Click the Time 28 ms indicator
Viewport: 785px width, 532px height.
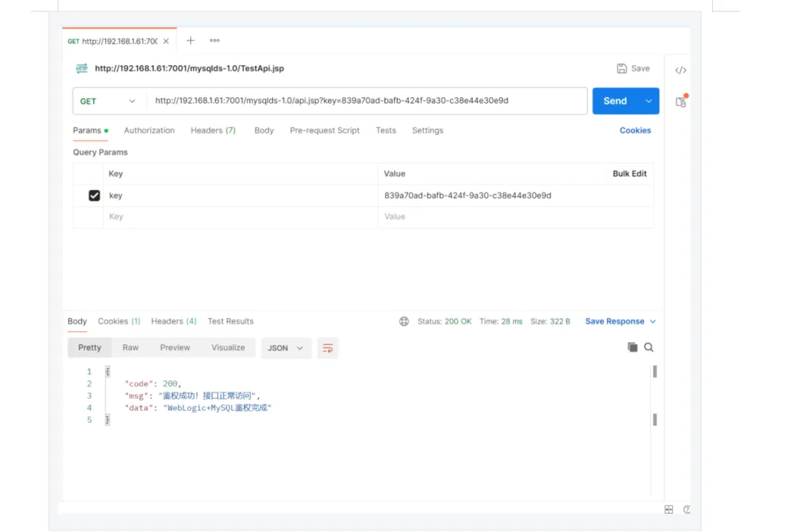[x=501, y=321]
